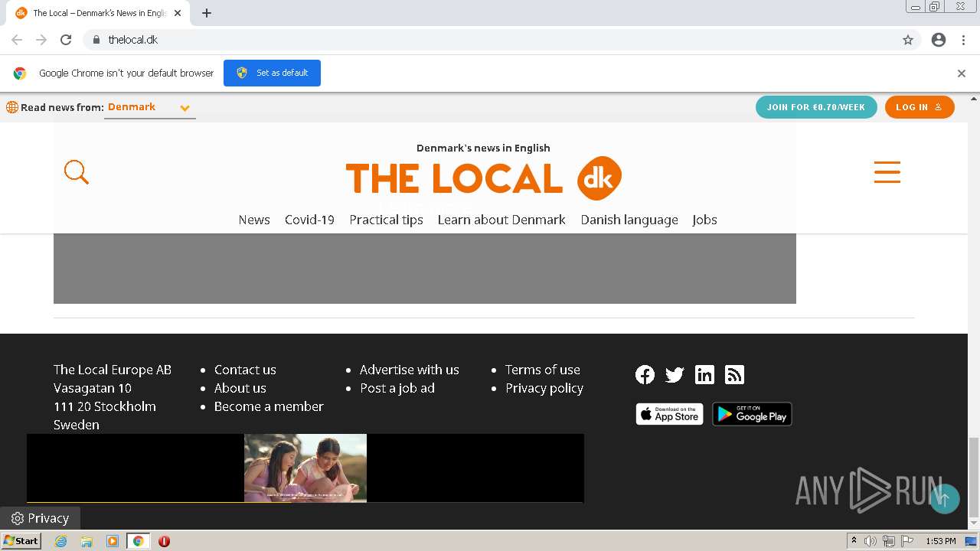Open The Local's LinkedIn icon
980x551 pixels.
[704, 374]
